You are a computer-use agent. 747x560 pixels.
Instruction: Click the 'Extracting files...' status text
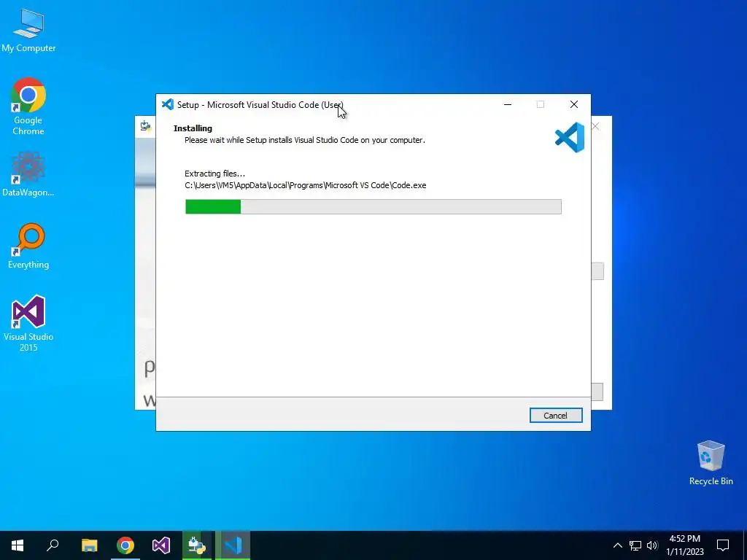215,174
